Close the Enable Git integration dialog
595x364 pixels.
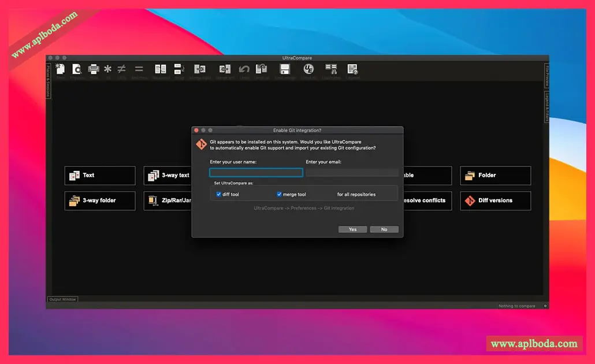(x=196, y=130)
